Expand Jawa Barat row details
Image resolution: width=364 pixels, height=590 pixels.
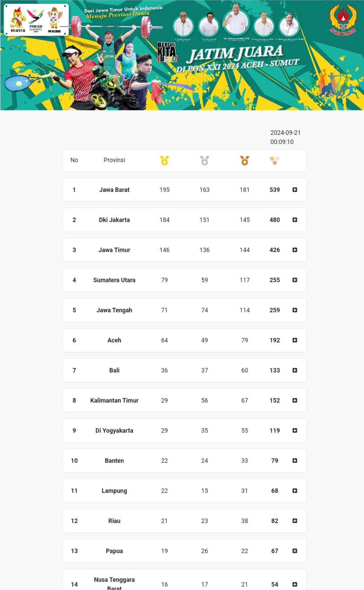pos(295,190)
